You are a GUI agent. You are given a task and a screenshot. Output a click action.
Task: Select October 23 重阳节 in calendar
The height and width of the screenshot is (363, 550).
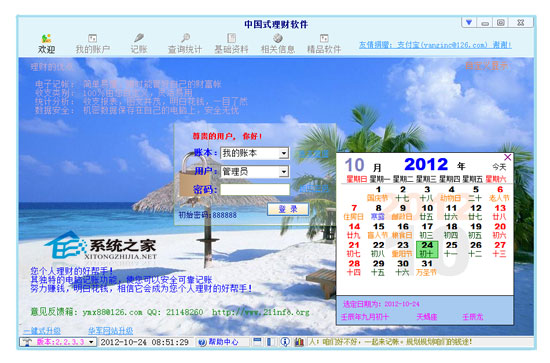402,249
